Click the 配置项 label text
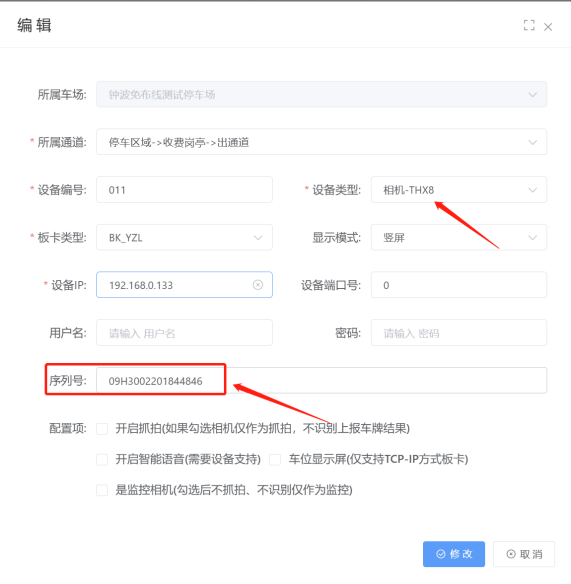 coord(68,428)
